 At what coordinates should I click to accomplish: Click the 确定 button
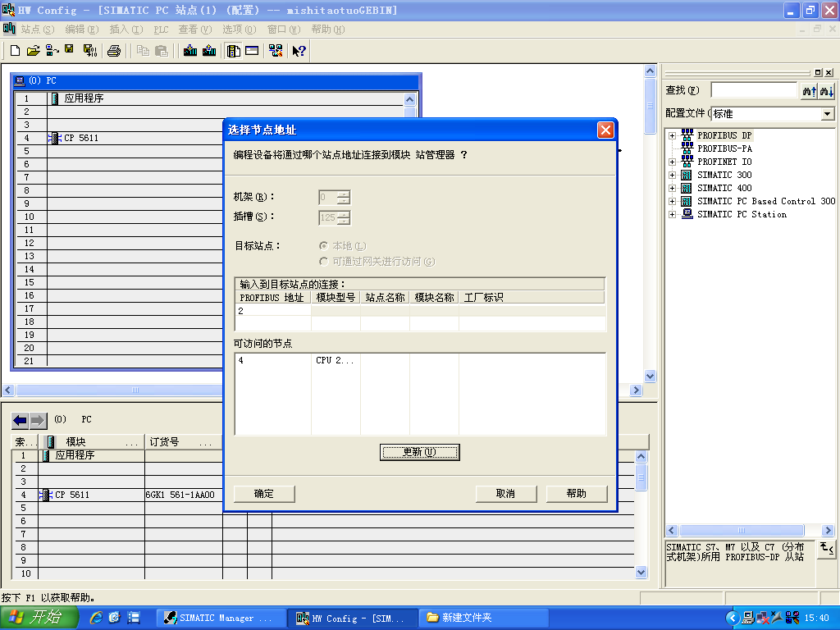[x=263, y=493]
